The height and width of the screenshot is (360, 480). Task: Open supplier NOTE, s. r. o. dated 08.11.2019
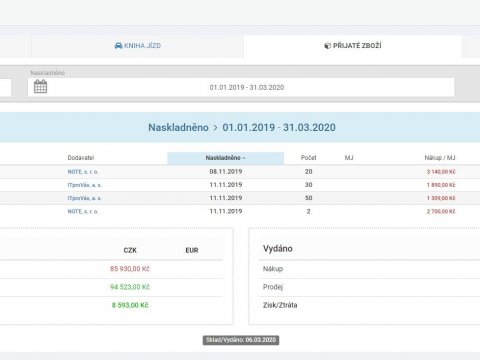click(x=83, y=172)
